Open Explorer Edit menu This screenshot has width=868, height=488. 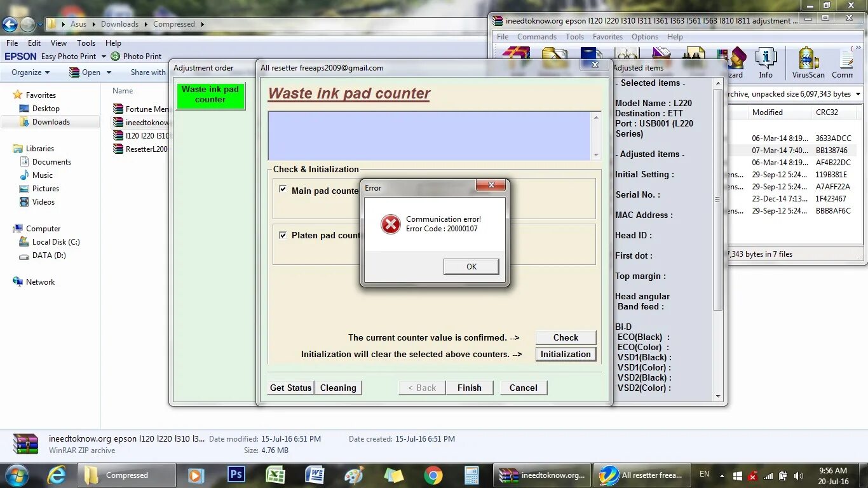(34, 43)
